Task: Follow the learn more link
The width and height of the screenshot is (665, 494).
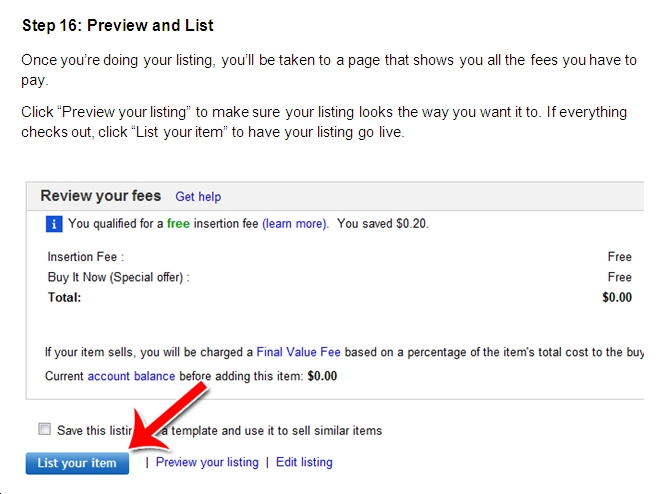Action: [x=295, y=223]
